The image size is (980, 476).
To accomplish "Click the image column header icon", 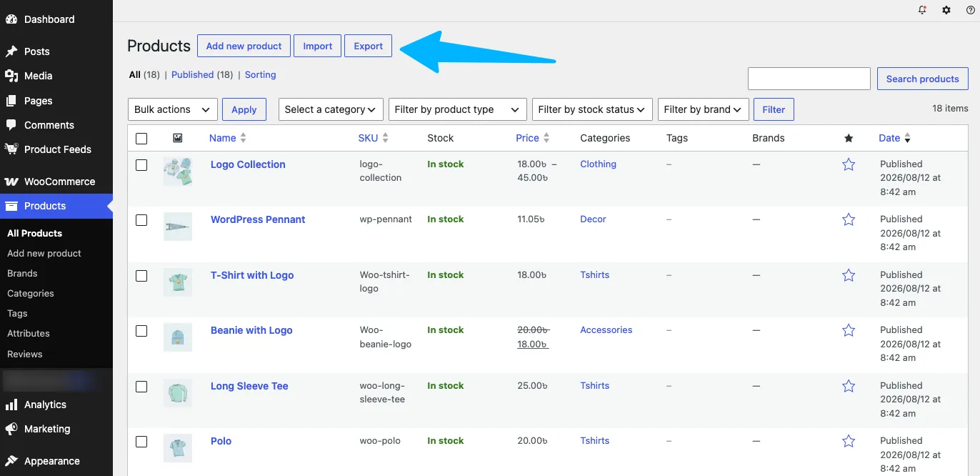I will 177,138.
